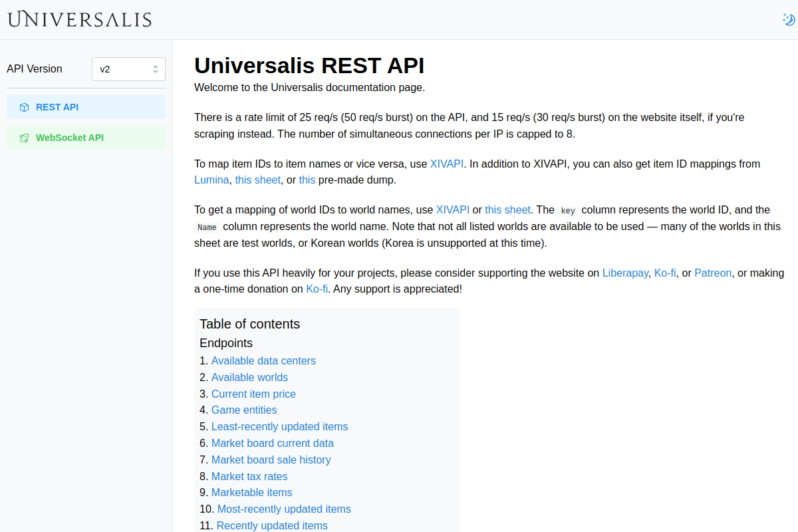
Task: Click the 'Table of contents' heading
Action: [x=250, y=324]
